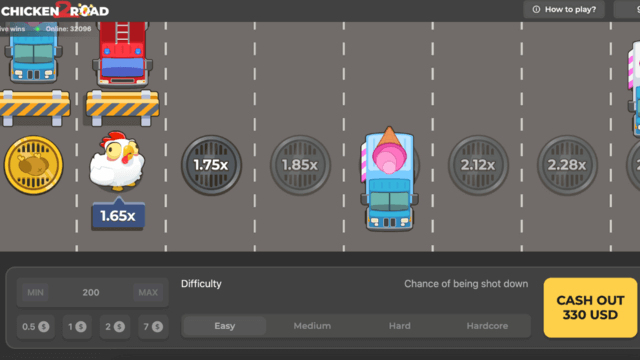Click the 2.28x manhole cover
This screenshot has height=360, width=640.
[567, 165]
